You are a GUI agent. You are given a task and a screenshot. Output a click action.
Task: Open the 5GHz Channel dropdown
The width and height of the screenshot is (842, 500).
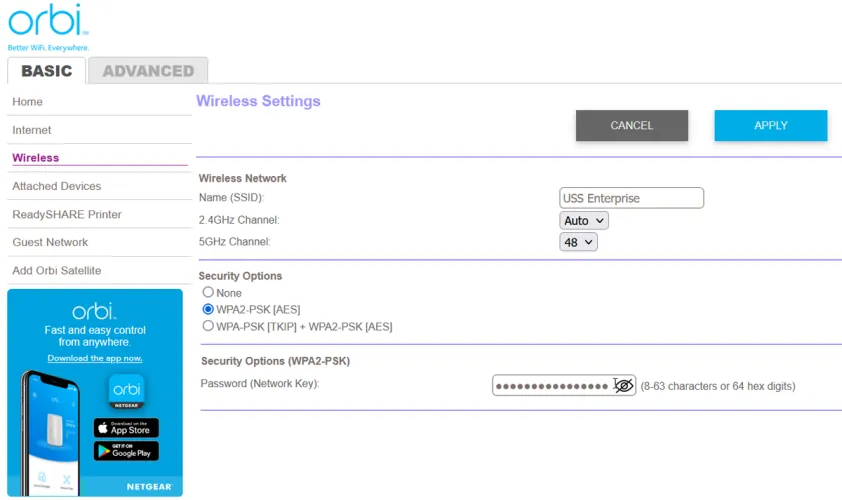pos(578,242)
